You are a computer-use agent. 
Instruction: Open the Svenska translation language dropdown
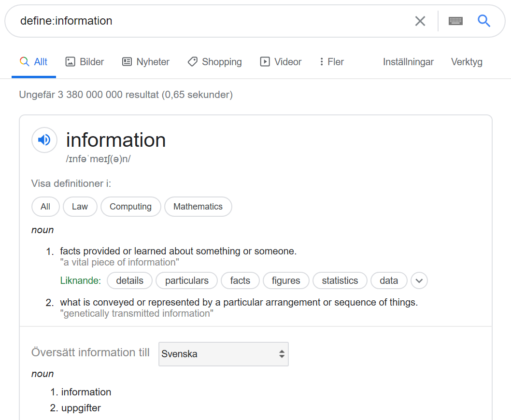tap(224, 354)
